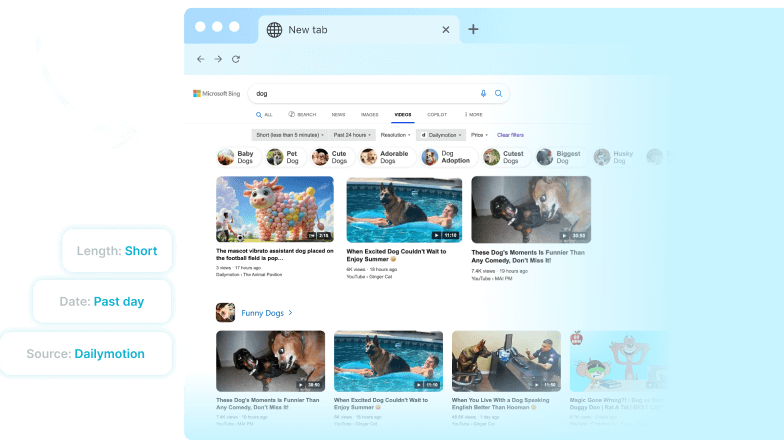Image resolution: width=784 pixels, height=440 pixels.
Task: Click the Clear filters link
Action: tap(510, 134)
